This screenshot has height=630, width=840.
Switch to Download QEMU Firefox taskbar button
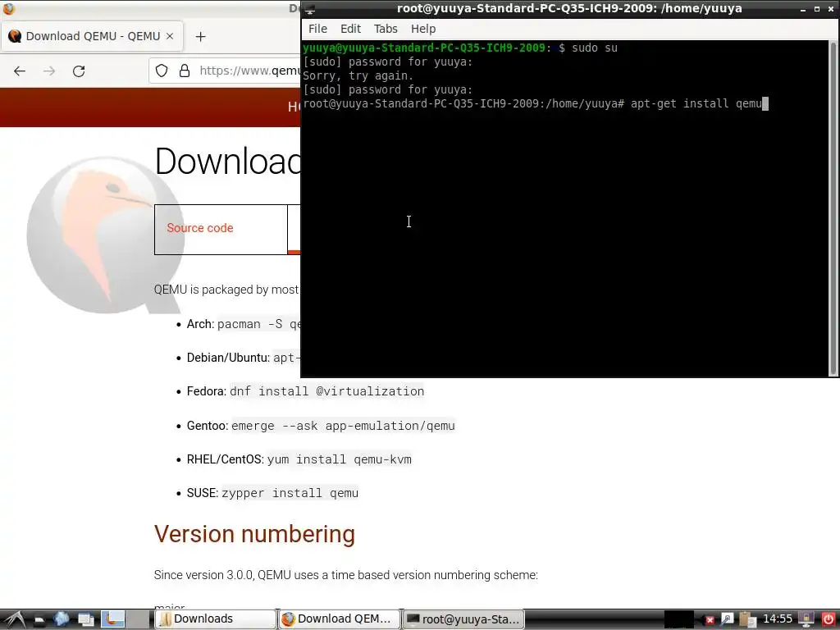click(339, 619)
